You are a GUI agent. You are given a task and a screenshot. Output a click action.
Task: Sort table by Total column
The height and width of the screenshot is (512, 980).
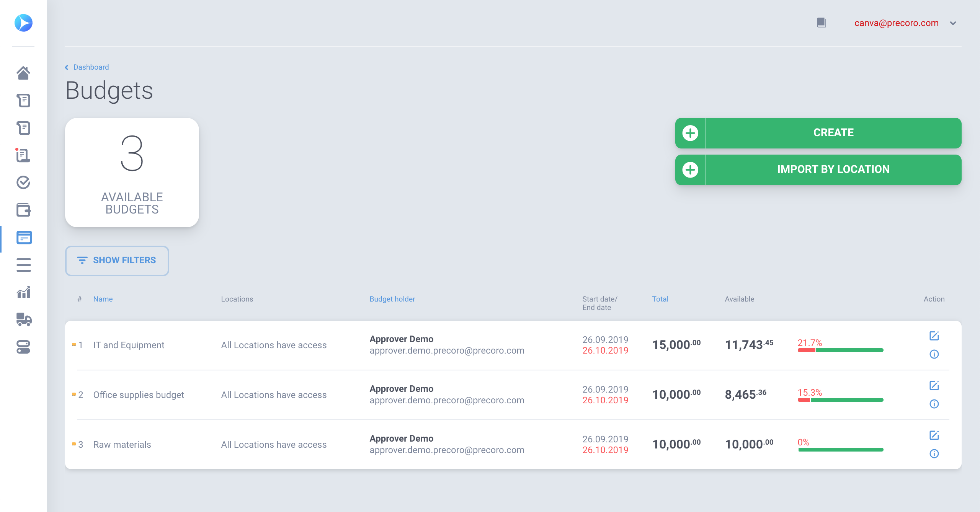(x=660, y=299)
